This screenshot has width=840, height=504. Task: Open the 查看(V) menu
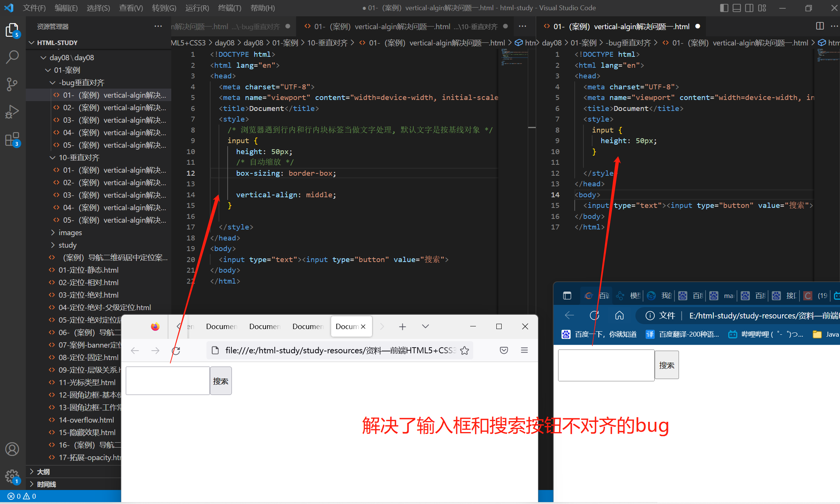tap(131, 8)
